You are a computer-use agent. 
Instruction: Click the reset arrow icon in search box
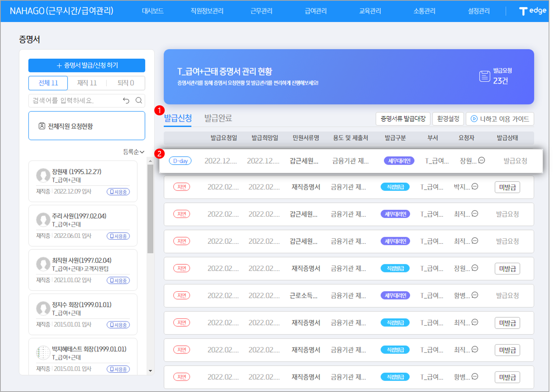126,100
